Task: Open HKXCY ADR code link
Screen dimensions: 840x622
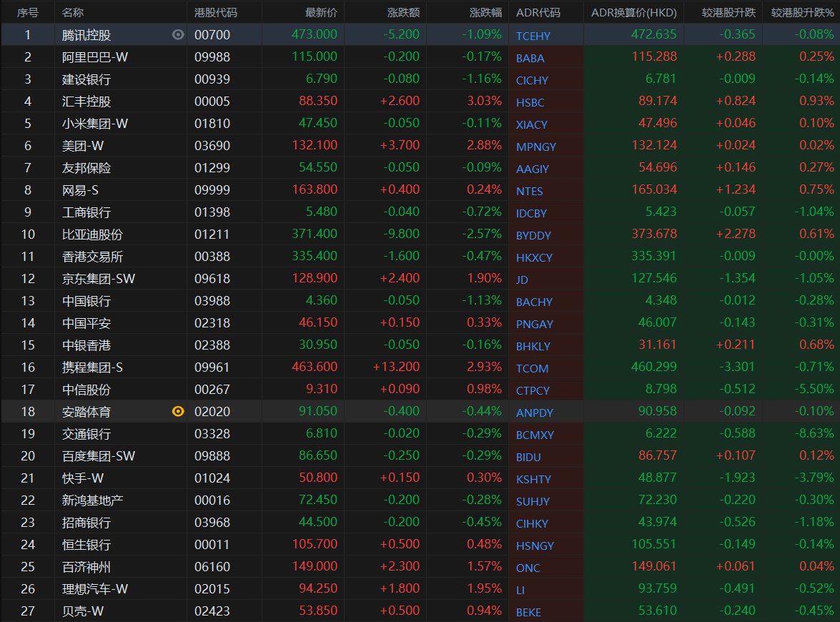Action: coord(534,257)
